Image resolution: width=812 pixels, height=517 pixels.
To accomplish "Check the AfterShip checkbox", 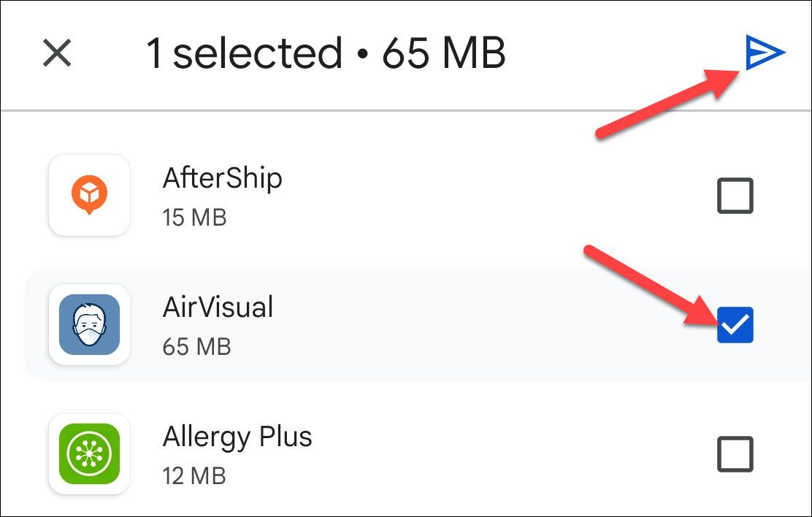I will tap(735, 196).
